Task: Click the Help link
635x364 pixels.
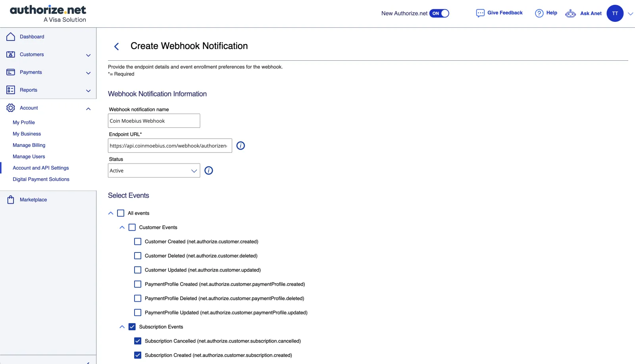Action: click(x=552, y=13)
